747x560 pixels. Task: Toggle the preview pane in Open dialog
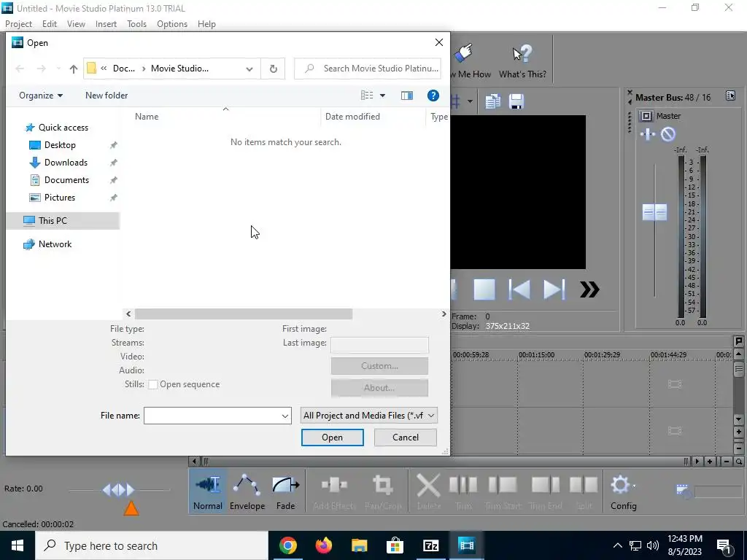point(407,96)
